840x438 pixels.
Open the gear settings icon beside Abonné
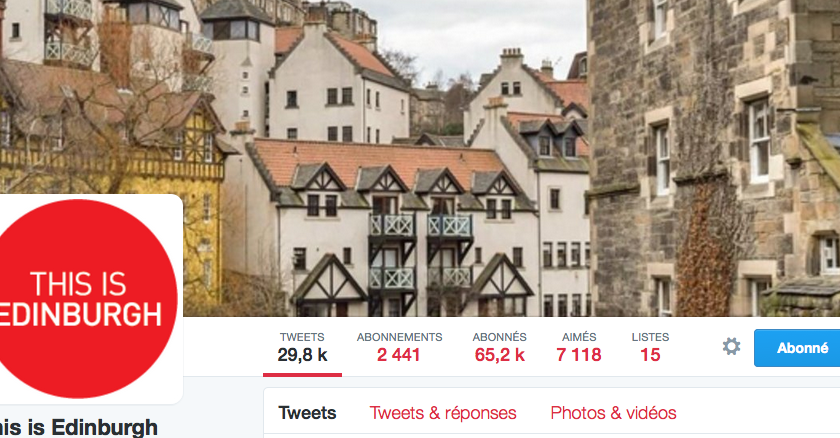(x=731, y=346)
